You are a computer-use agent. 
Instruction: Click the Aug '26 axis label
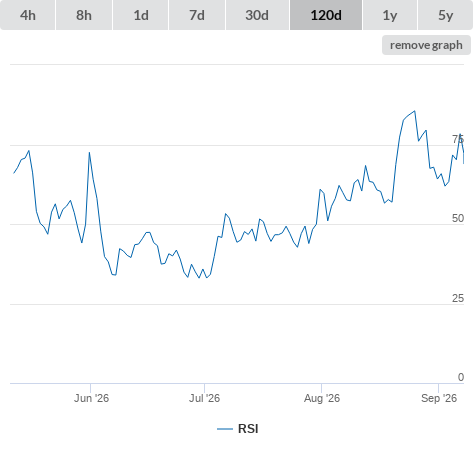[x=322, y=398]
